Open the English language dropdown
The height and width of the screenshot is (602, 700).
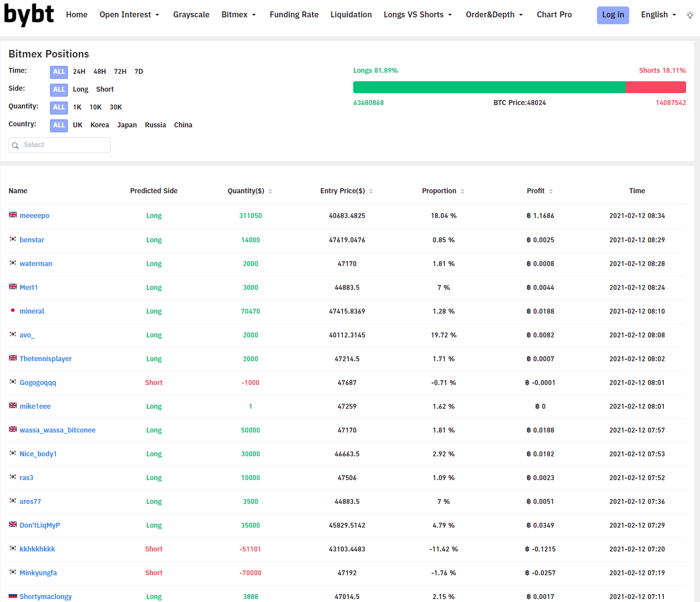pyautogui.click(x=658, y=15)
